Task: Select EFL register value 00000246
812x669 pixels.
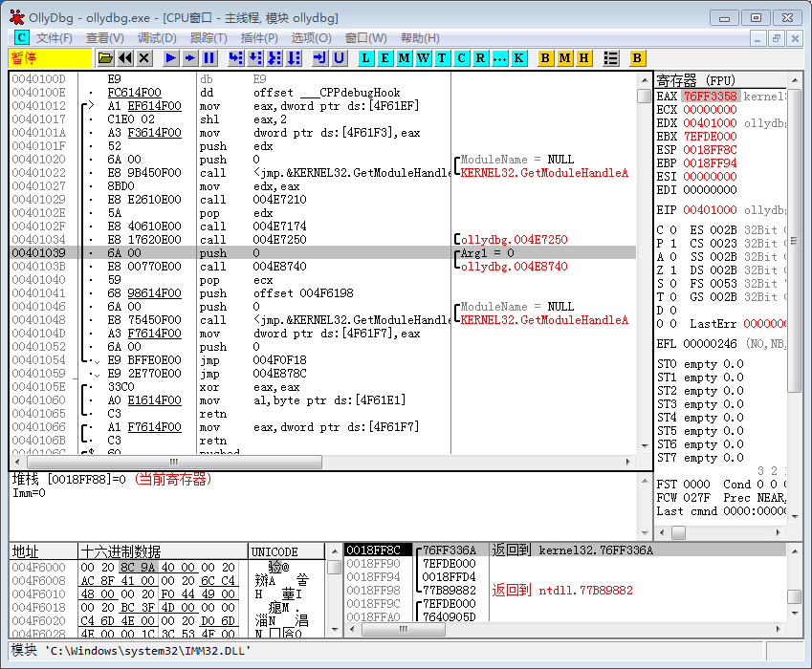Action: [710, 344]
